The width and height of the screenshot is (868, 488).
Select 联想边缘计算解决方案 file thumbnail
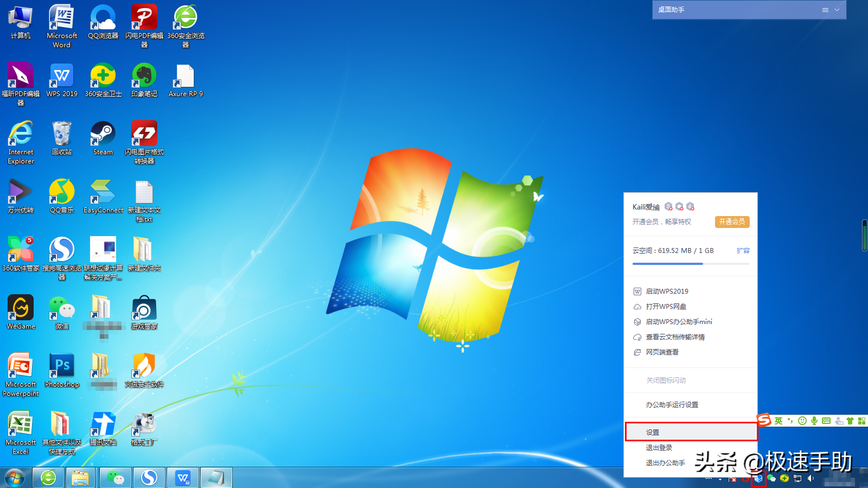point(103,258)
